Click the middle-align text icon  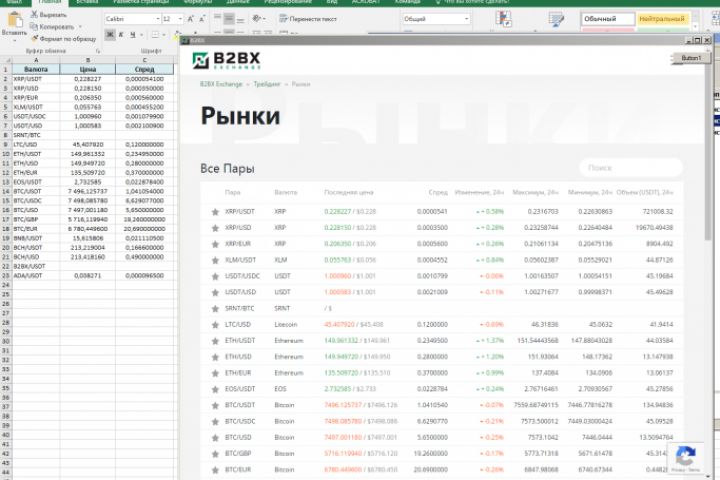pos(229,19)
